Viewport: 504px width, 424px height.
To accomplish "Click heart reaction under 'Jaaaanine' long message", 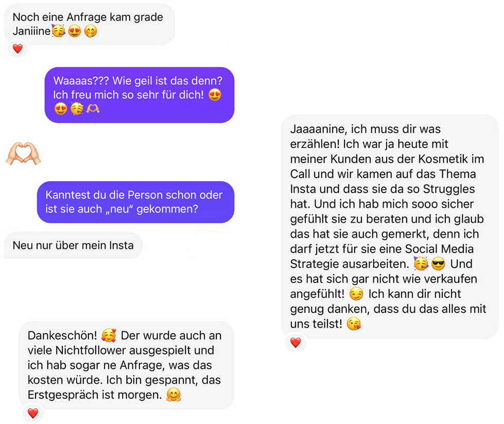I will [296, 342].
